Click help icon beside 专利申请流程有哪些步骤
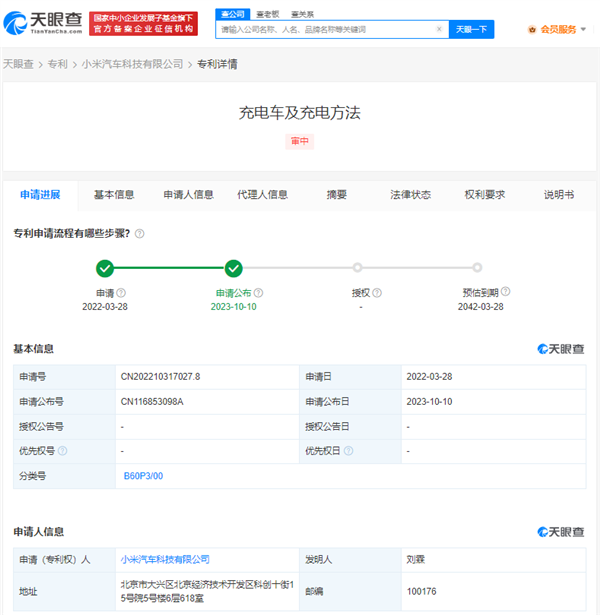 click(139, 233)
